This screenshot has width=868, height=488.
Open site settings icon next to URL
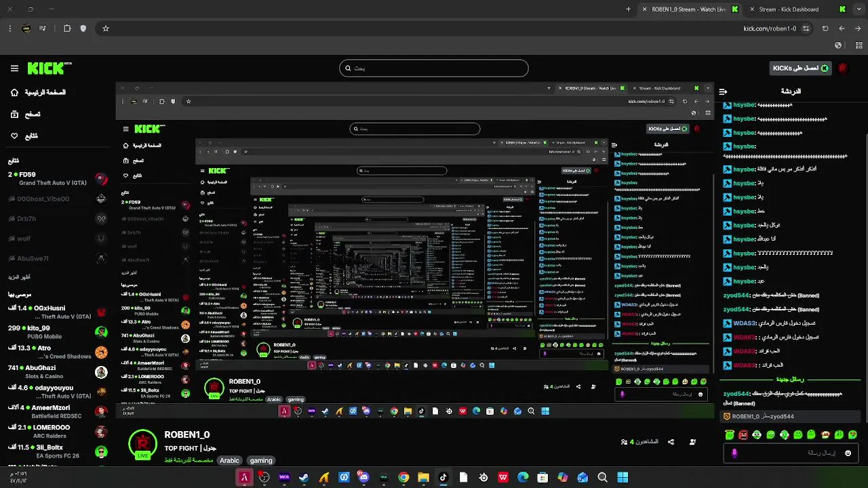tap(806, 28)
